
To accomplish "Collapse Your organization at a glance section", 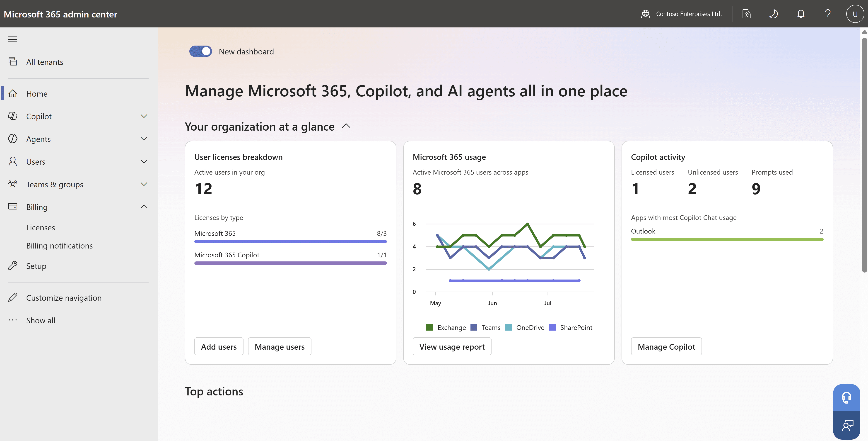I will (x=346, y=126).
